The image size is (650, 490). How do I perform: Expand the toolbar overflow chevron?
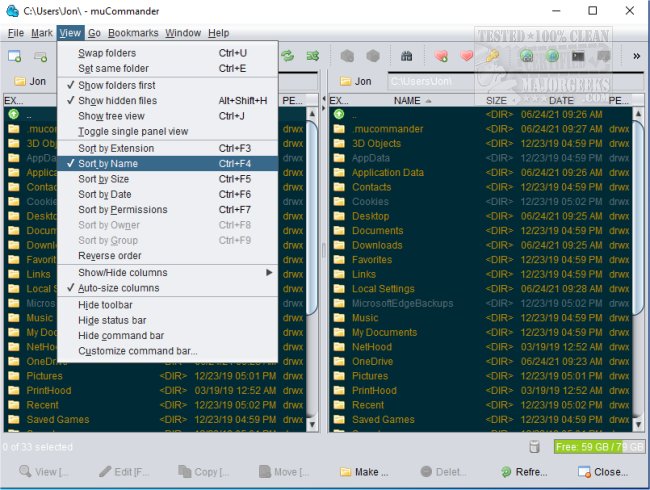pyautogui.click(x=637, y=56)
